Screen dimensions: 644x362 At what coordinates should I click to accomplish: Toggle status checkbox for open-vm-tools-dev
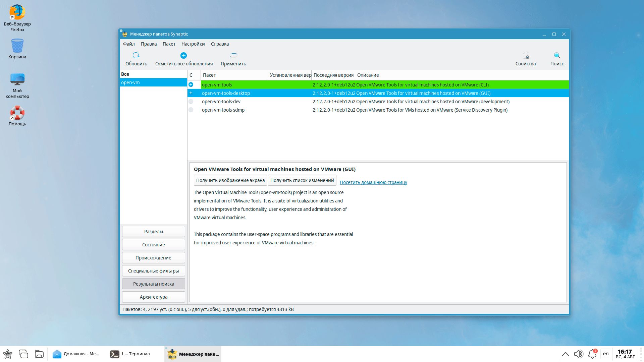click(191, 102)
